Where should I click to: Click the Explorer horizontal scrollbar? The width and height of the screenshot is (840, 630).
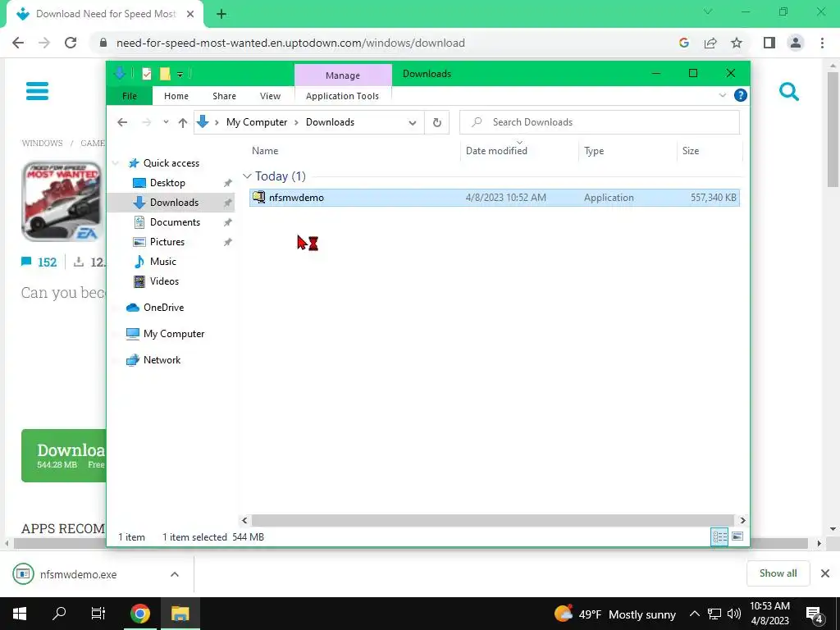[493, 520]
